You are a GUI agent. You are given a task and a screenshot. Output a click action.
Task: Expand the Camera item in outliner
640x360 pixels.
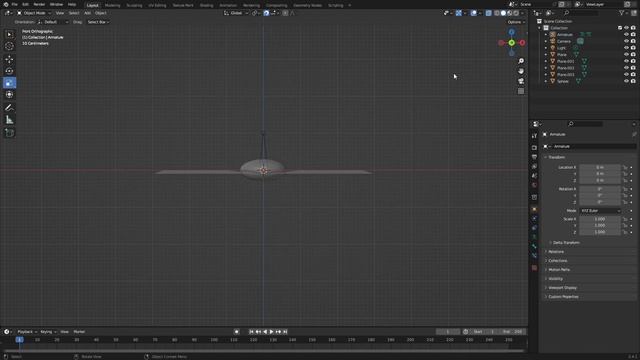(546, 41)
